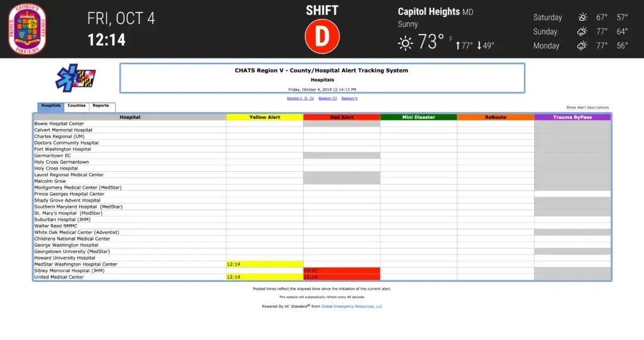Image resolution: width=644 pixels, height=340 pixels.
Task: Click the FRI, OCT 4 date text
Action: (x=121, y=18)
